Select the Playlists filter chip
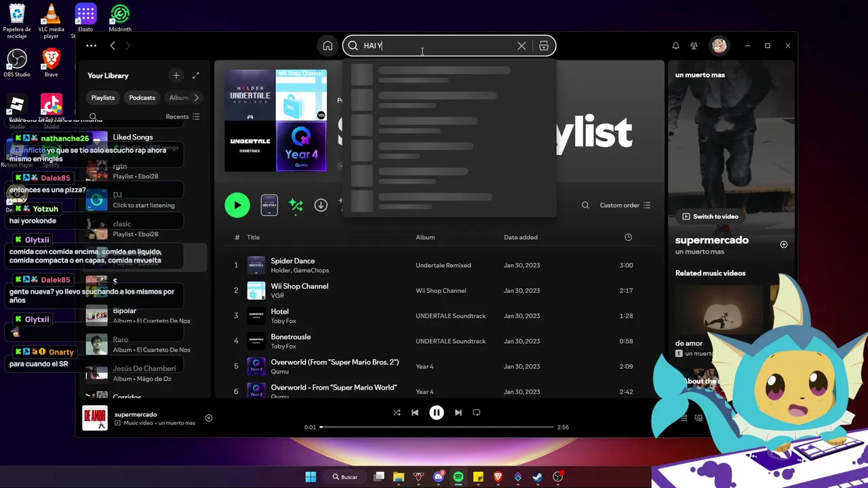This screenshot has height=488, width=868. coord(103,98)
